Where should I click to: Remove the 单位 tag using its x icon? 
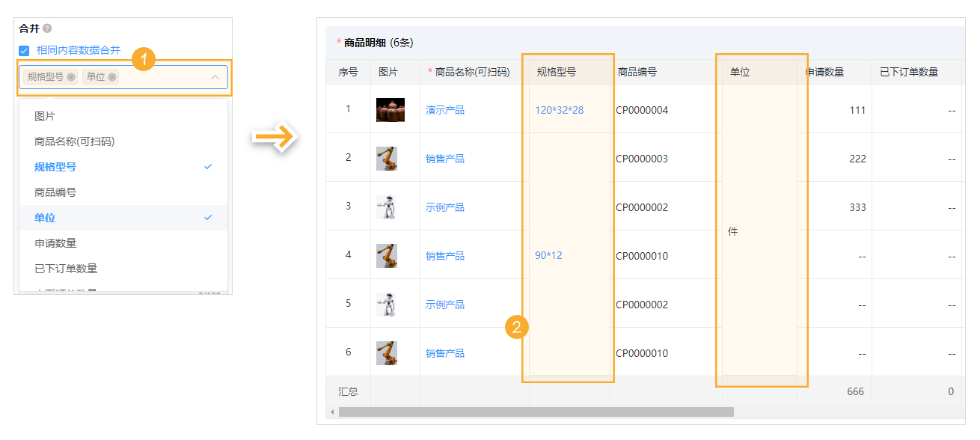point(111,77)
